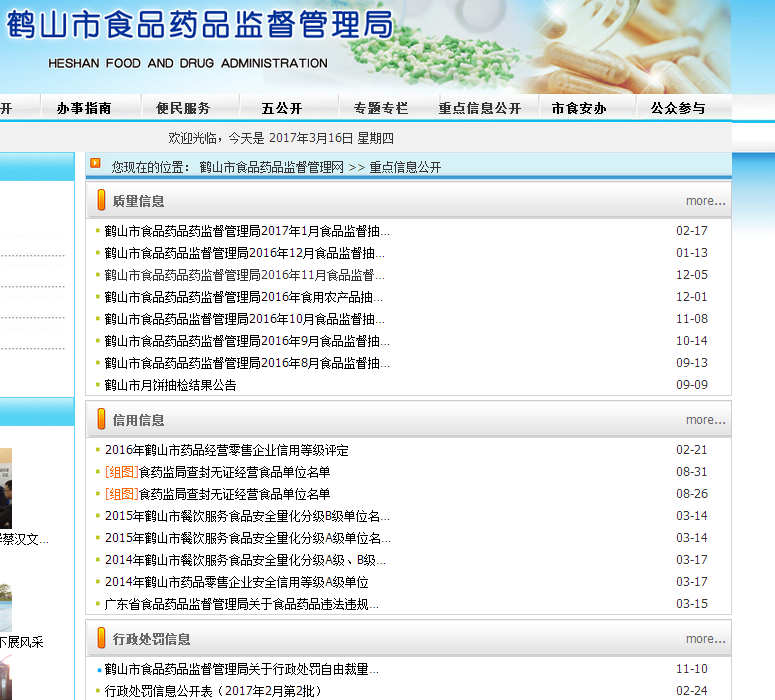The height and width of the screenshot is (700, 775).
Task: Expand 信用信息 section via more link
Action: tap(705, 420)
